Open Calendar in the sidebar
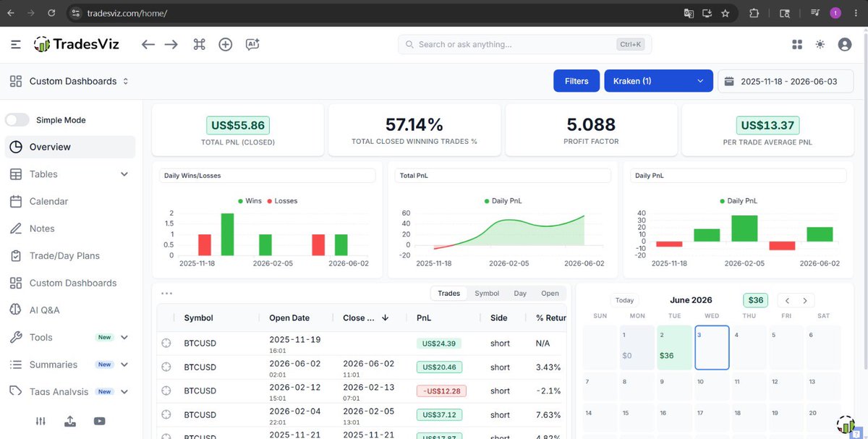Screen dimensions: 868x439 (69, 201)
